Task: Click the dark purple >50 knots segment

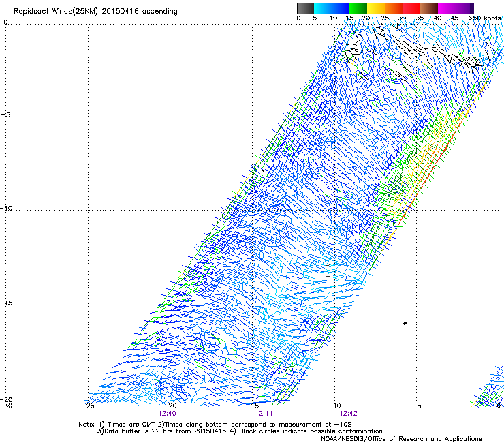Action: pos(472,8)
